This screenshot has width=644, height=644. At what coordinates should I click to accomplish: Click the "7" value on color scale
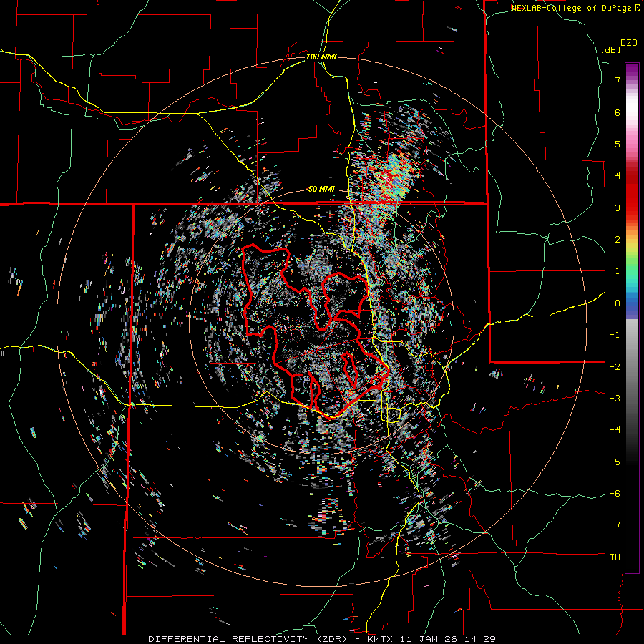click(618, 80)
